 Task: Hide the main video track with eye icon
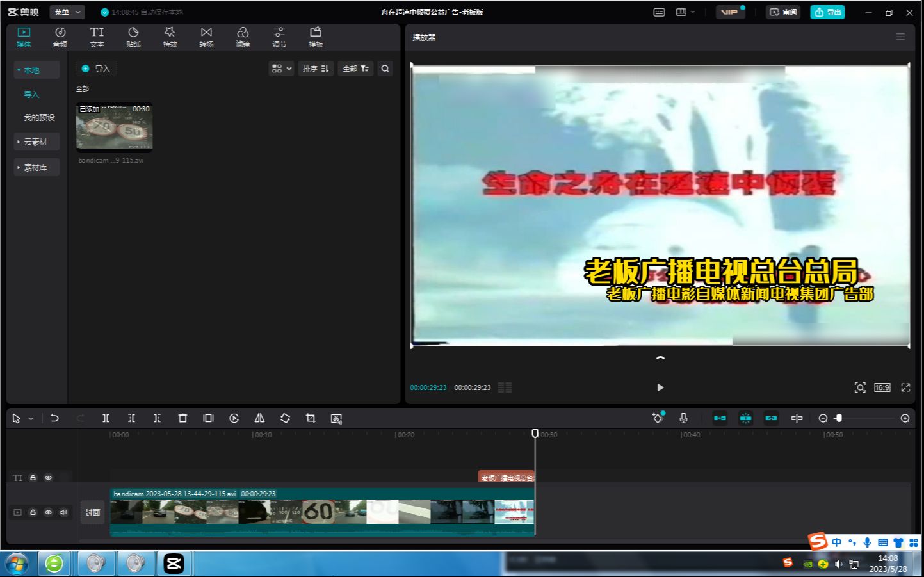pos(48,512)
